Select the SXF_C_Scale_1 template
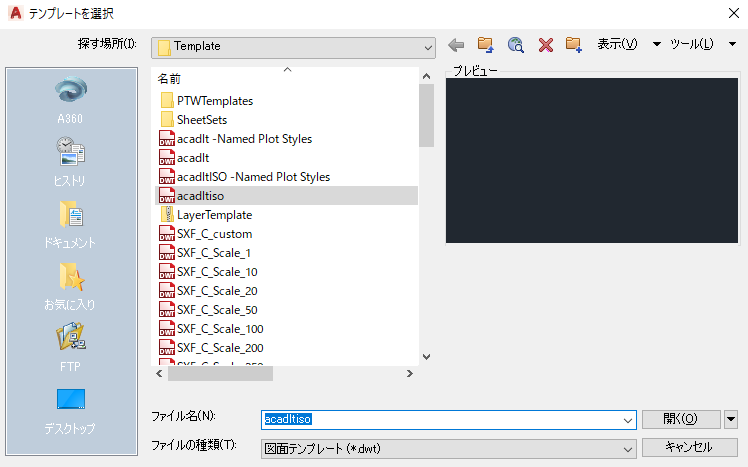The height and width of the screenshot is (467, 748). [x=214, y=253]
